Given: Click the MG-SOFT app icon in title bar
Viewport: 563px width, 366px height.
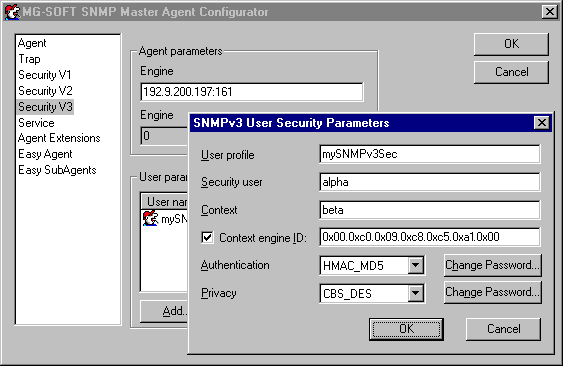Looking at the screenshot, I should (x=13, y=12).
